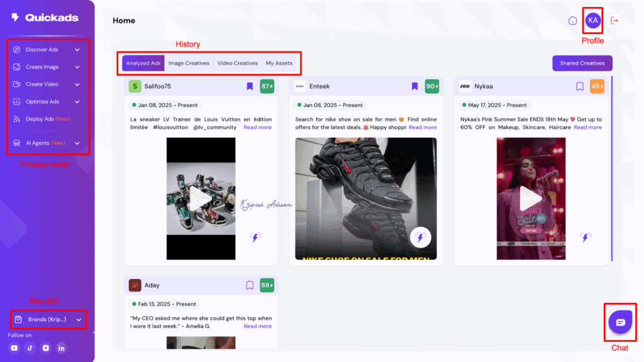The image size is (644, 362).
Task: Select the Discover Ads compass icon
Action: pyautogui.click(x=16, y=50)
